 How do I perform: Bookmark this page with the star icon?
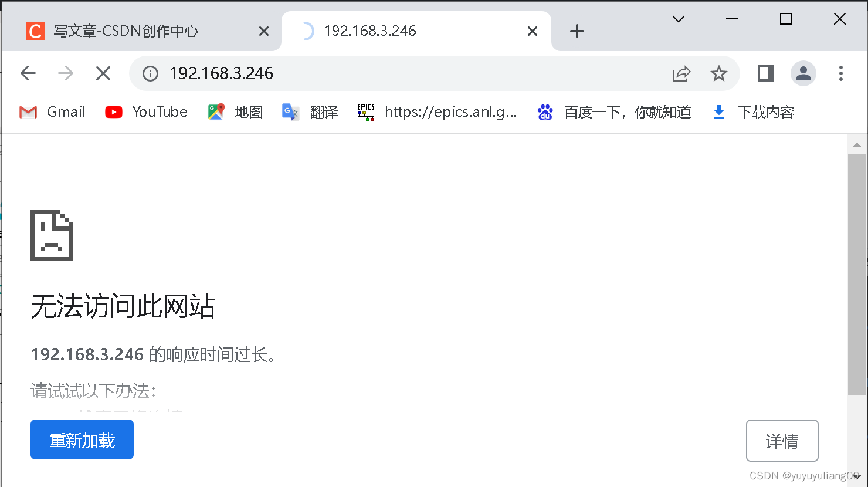718,73
